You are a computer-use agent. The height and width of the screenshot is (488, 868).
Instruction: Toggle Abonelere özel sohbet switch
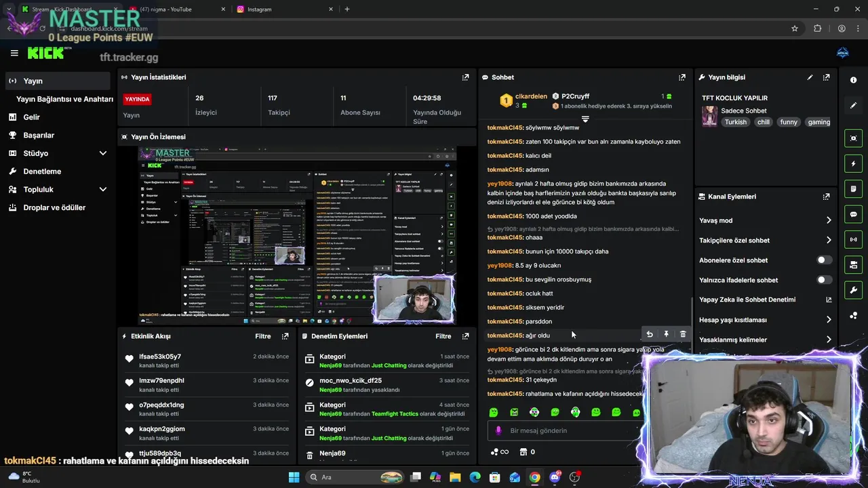824,260
